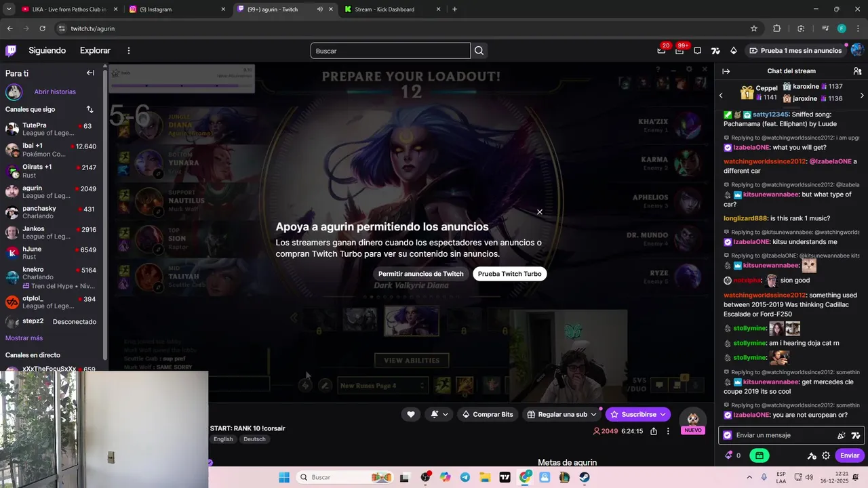Click Mostrar más in followed channels
The width and height of the screenshot is (868, 488).
[x=24, y=338]
